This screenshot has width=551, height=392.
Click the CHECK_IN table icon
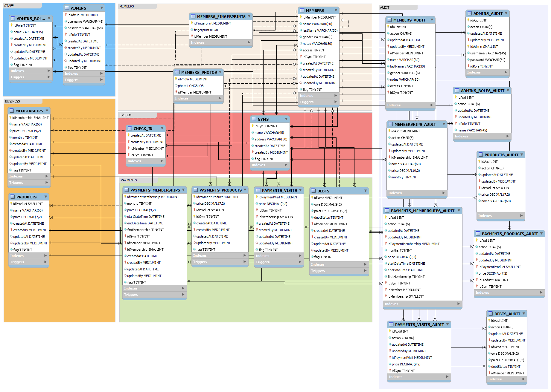[x=130, y=128]
